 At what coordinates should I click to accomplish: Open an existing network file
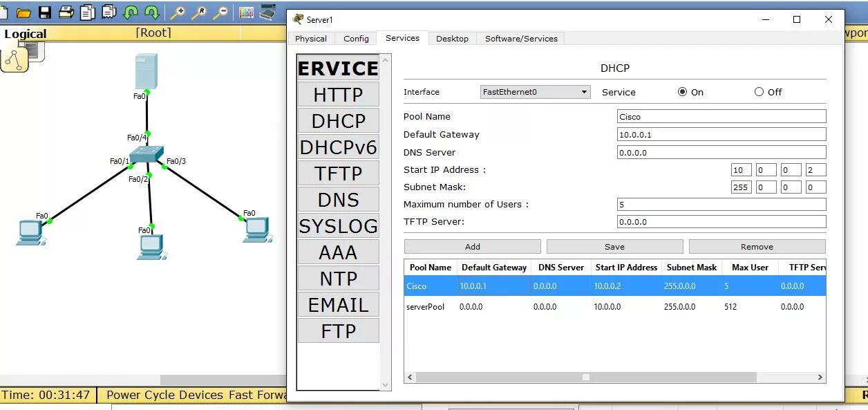tap(23, 12)
